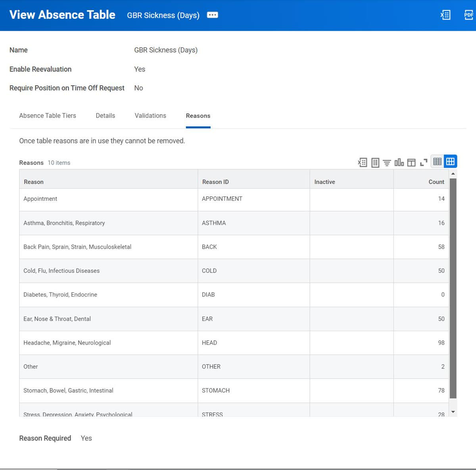
Task: Open related actions ellipsis for GBR Sickness
Action: point(213,15)
